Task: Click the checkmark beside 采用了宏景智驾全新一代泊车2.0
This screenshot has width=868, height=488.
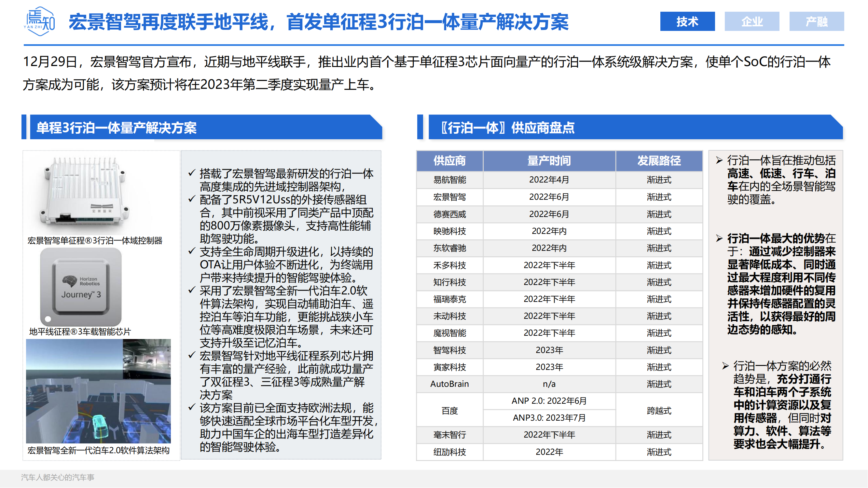Action: [192, 290]
